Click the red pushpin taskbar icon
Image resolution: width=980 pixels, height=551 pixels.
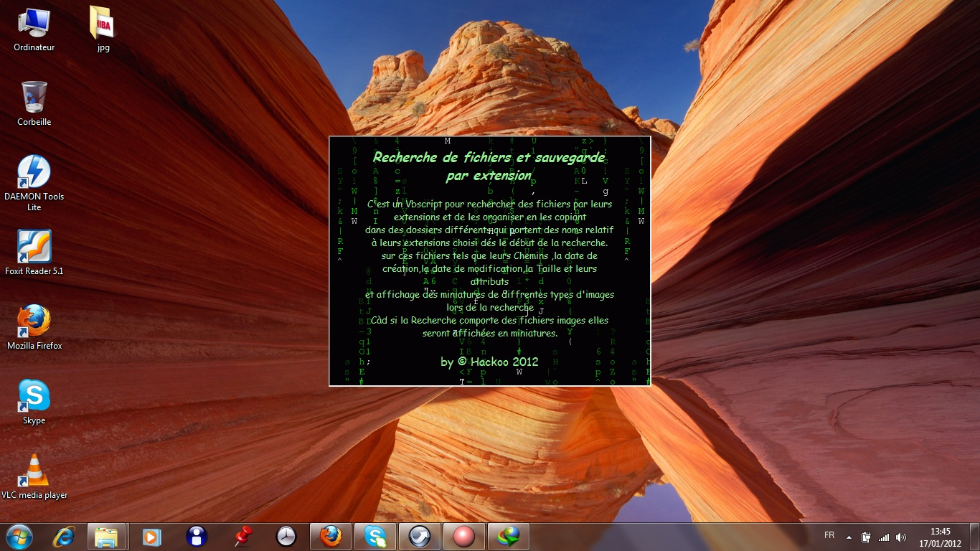pyautogui.click(x=242, y=536)
